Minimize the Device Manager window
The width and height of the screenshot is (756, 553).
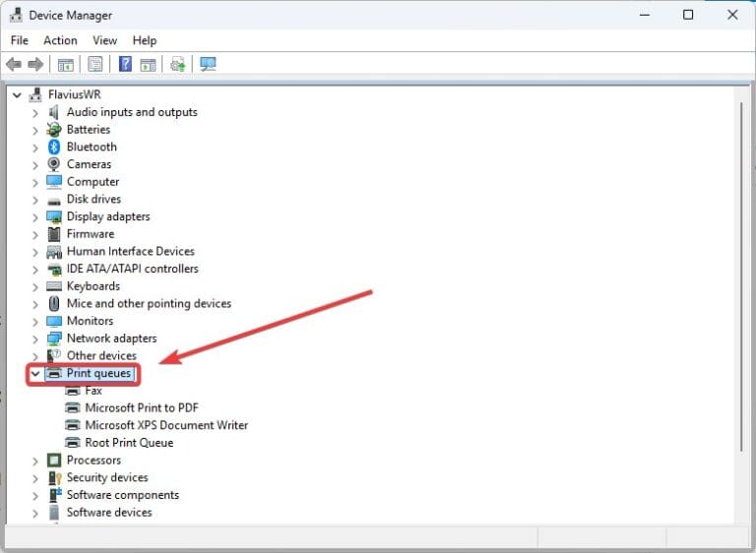pyautogui.click(x=645, y=15)
